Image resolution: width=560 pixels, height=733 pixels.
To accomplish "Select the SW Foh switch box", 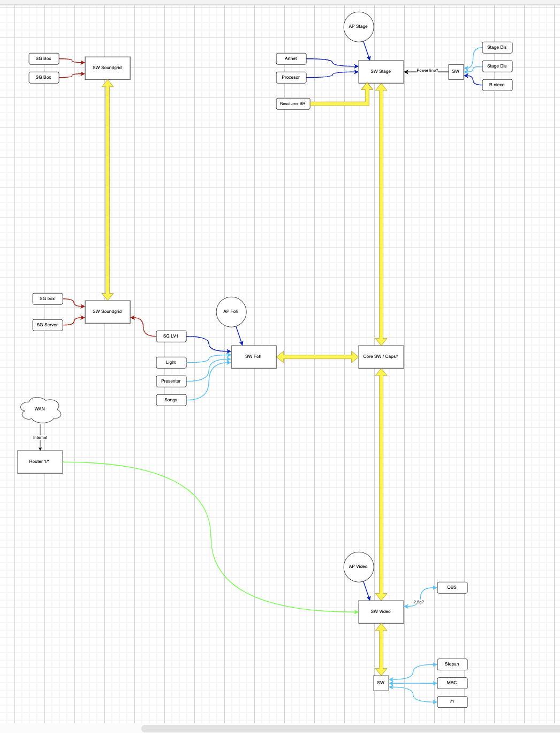I will click(x=254, y=357).
